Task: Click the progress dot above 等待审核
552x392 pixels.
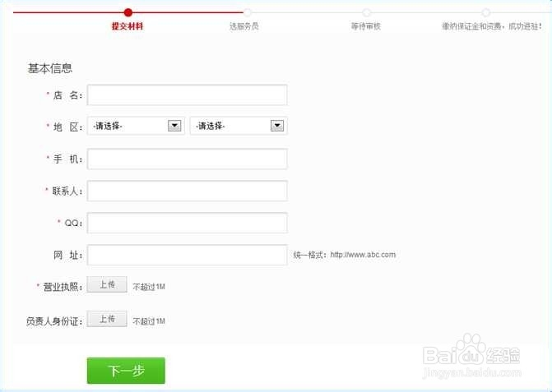Action: (366, 12)
